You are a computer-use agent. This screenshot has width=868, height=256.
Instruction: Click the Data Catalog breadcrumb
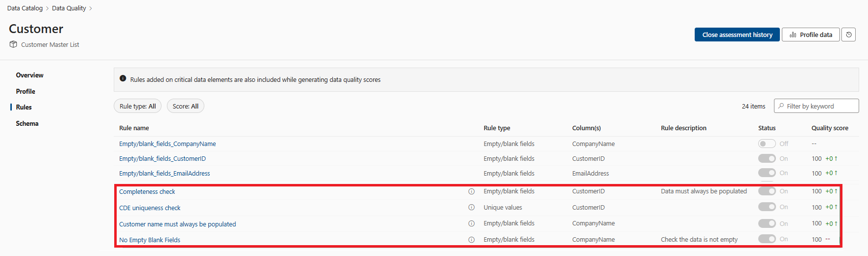pos(25,8)
